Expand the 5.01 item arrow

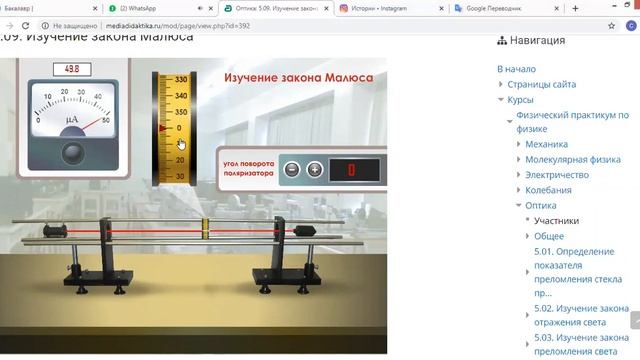[x=527, y=272]
